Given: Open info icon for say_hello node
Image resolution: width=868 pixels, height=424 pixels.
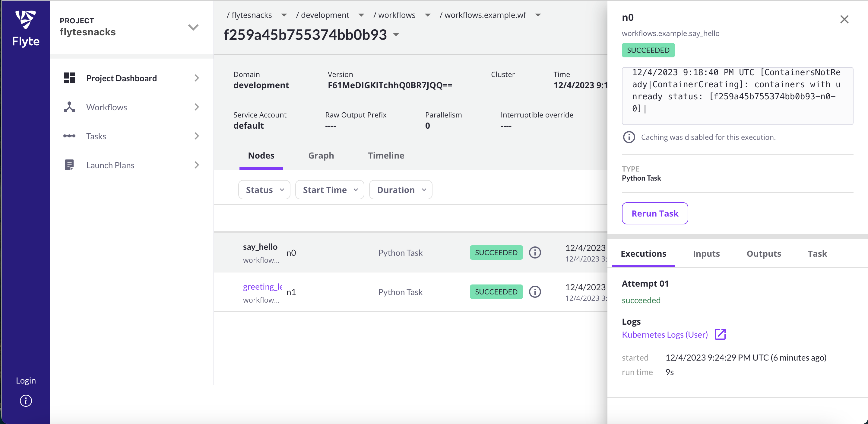Looking at the screenshot, I should click(535, 252).
